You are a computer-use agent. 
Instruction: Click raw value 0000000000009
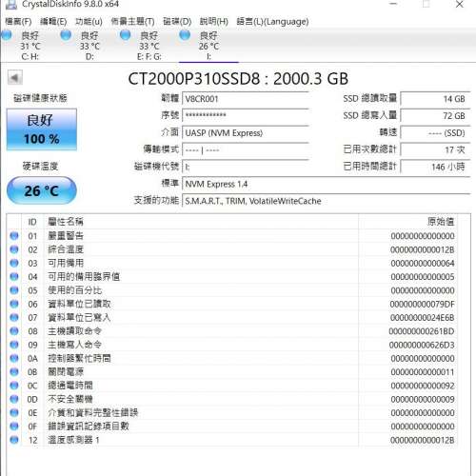pos(423,399)
